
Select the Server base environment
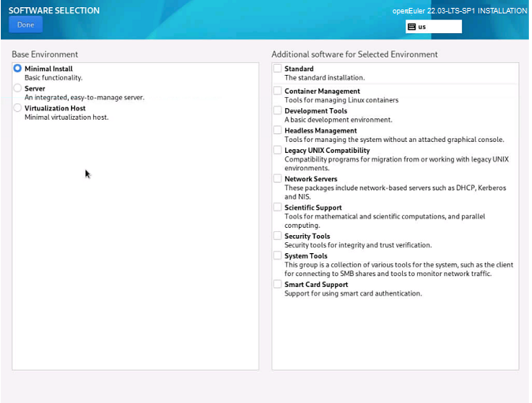tap(18, 88)
